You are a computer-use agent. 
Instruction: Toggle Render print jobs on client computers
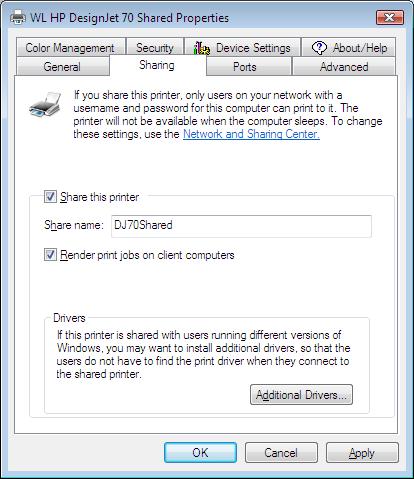(x=50, y=255)
